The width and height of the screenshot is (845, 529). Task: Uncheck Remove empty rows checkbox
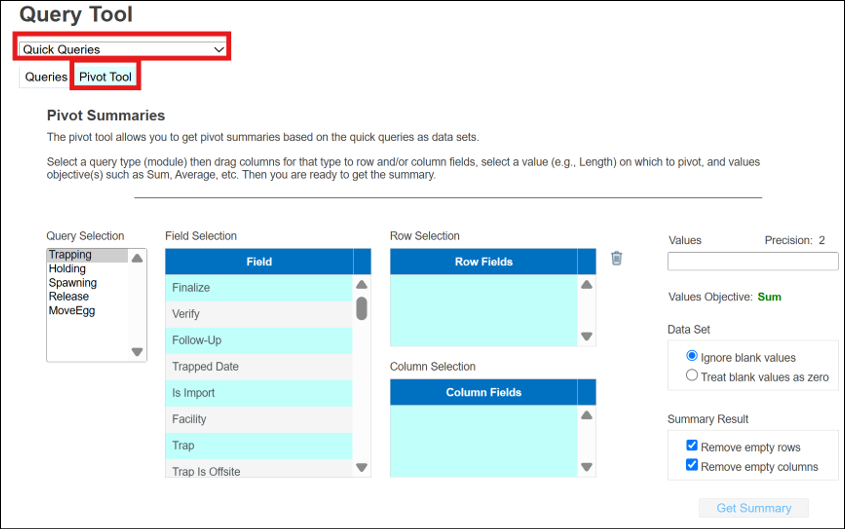692,447
